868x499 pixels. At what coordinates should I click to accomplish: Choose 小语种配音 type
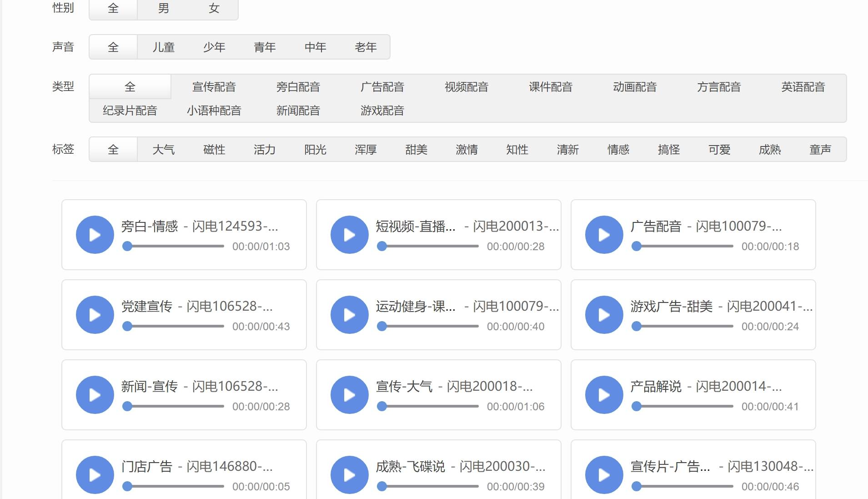[214, 110]
